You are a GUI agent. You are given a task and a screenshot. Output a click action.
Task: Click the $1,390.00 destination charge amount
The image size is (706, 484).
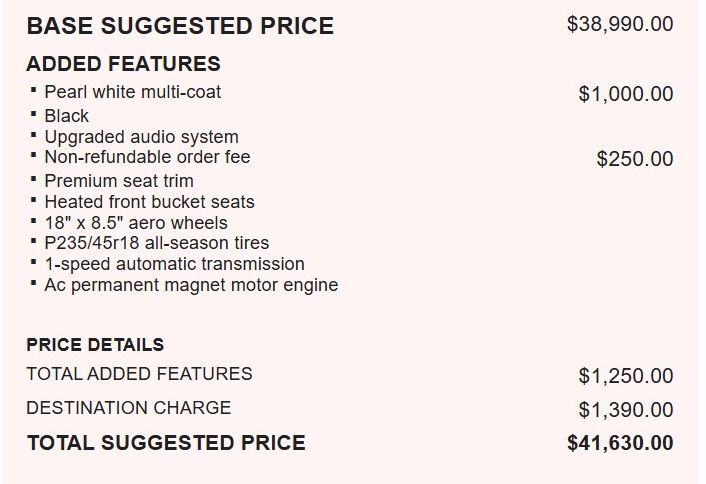click(x=626, y=410)
